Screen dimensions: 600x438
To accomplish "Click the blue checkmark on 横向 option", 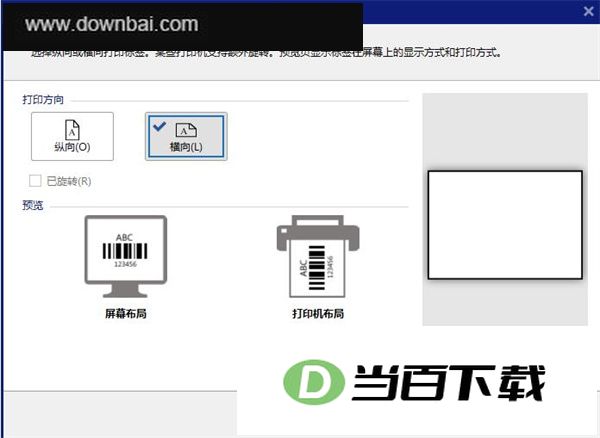I will [x=159, y=126].
